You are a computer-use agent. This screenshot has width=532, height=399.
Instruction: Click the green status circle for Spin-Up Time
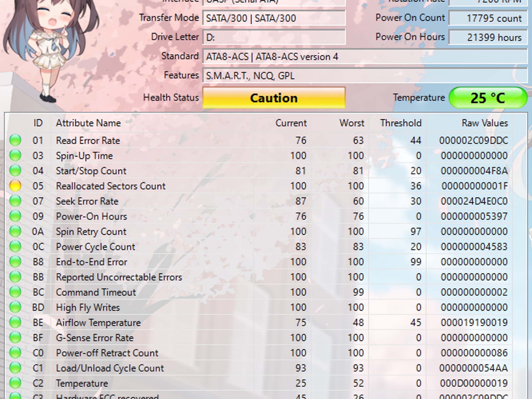tap(15, 155)
